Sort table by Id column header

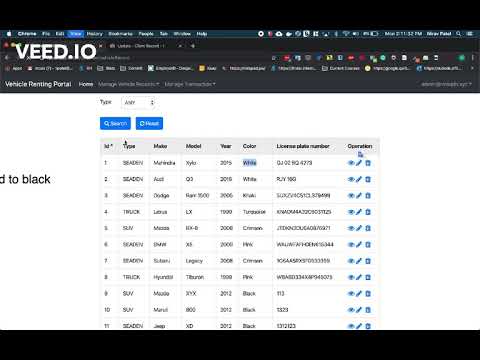tap(108, 146)
